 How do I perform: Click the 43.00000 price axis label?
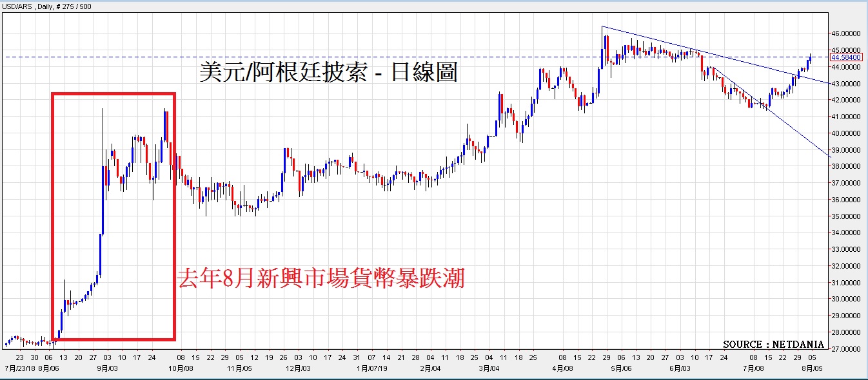tap(845, 84)
